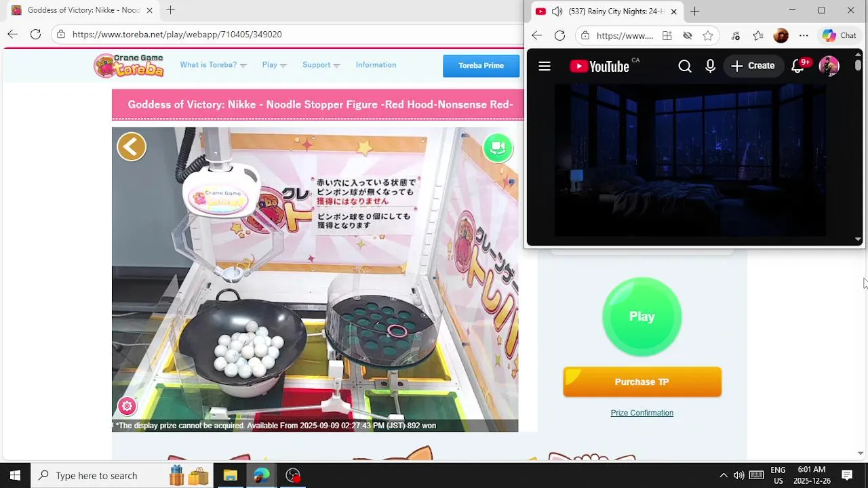
Task: Click taskbar clock showing 6:01 AM
Action: (812, 475)
